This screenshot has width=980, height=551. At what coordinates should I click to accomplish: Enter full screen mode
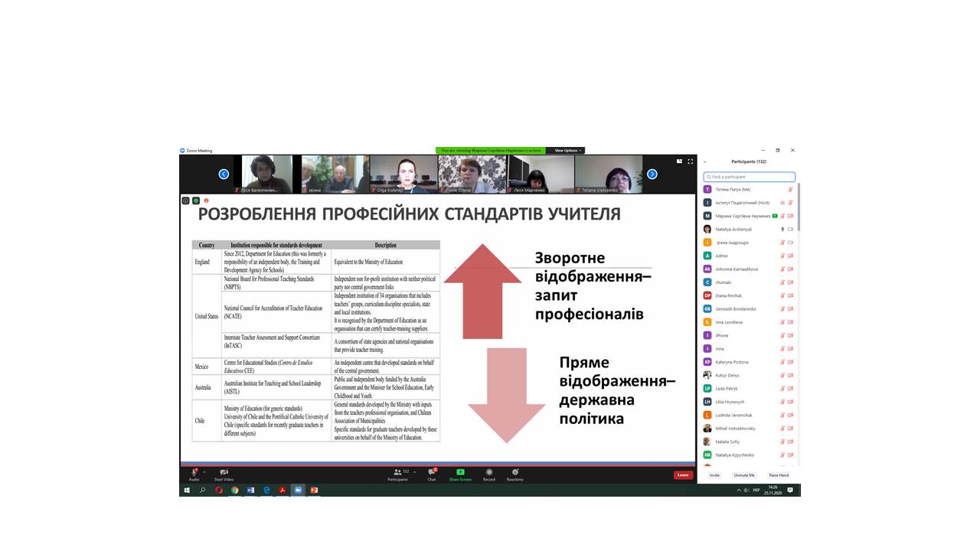(690, 161)
